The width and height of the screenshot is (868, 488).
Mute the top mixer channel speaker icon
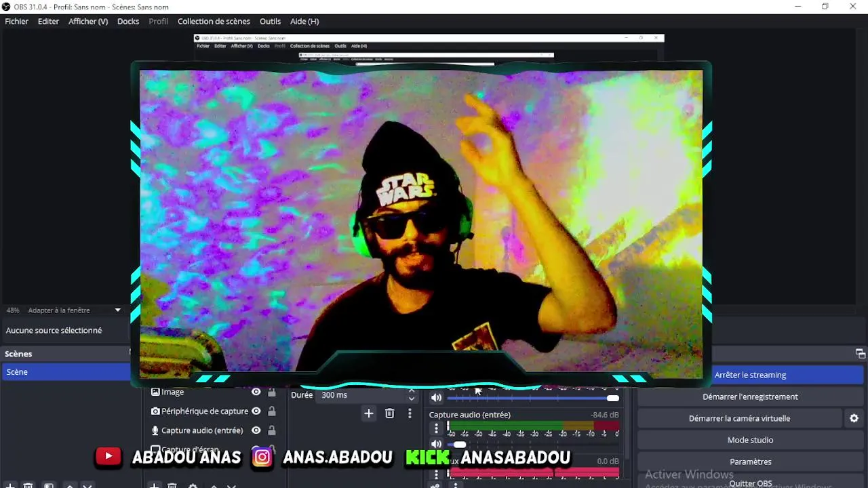coord(437,398)
